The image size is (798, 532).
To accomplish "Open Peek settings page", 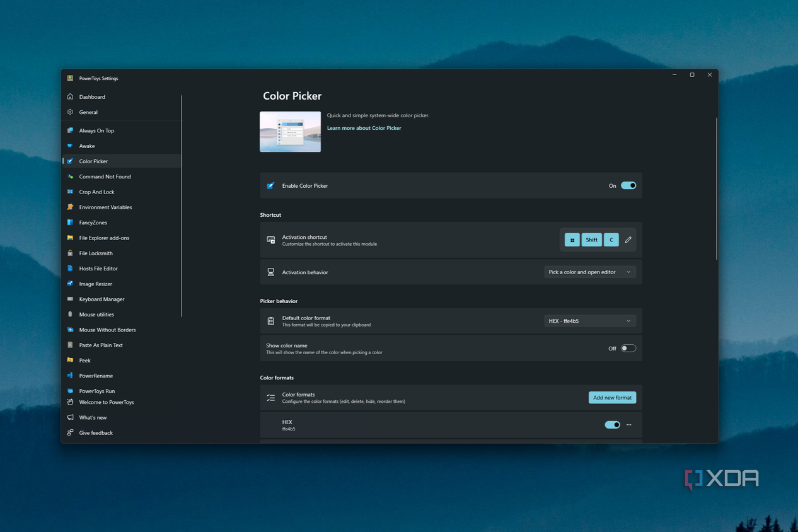I will click(x=122, y=361).
